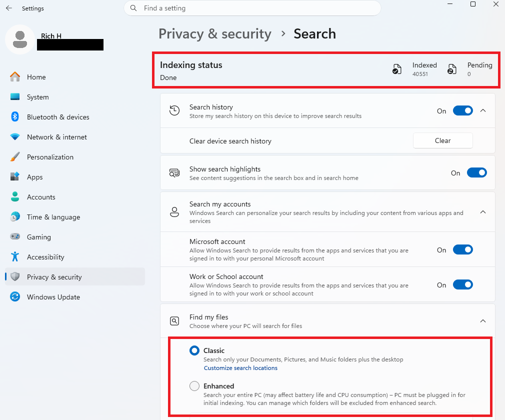The height and width of the screenshot is (420, 505).
Task: Turn off the Search history toggle
Action: (x=463, y=111)
